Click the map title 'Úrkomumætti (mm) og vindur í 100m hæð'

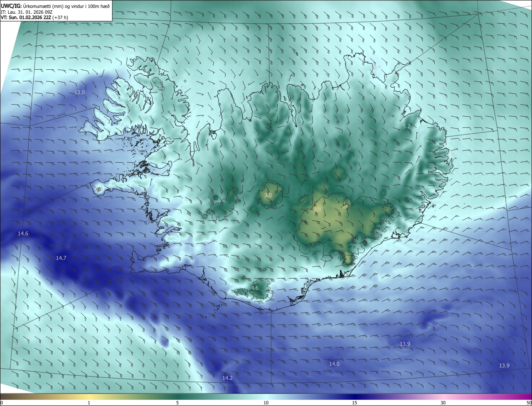coord(66,5)
